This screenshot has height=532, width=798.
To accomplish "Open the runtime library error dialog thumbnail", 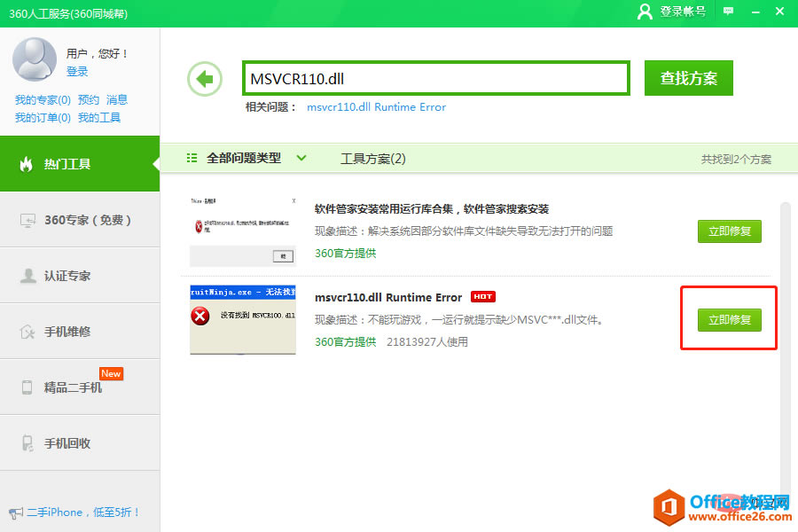I will point(243,231).
